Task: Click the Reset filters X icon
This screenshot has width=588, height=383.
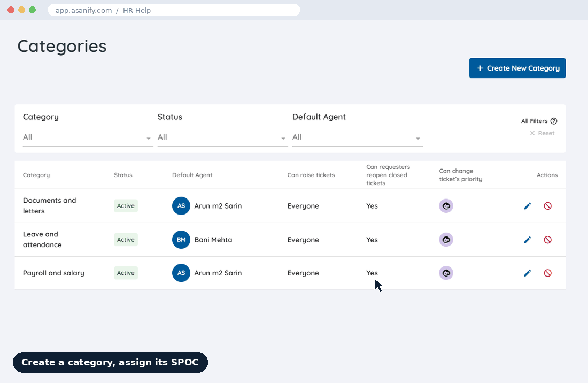Action: click(532, 133)
